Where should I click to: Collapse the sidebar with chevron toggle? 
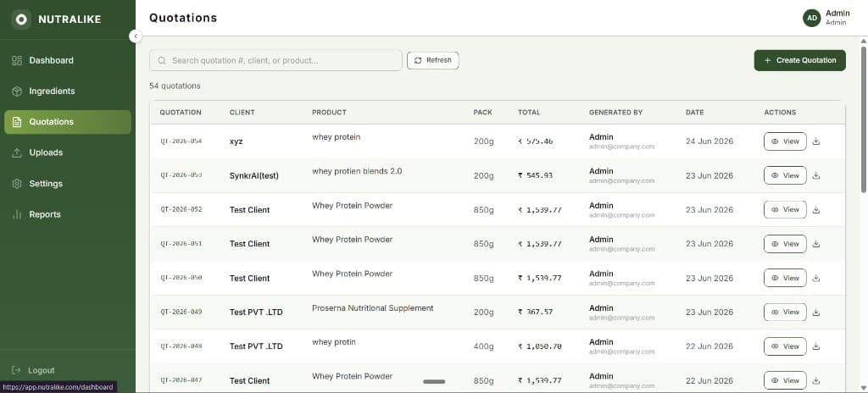point(135,36)
